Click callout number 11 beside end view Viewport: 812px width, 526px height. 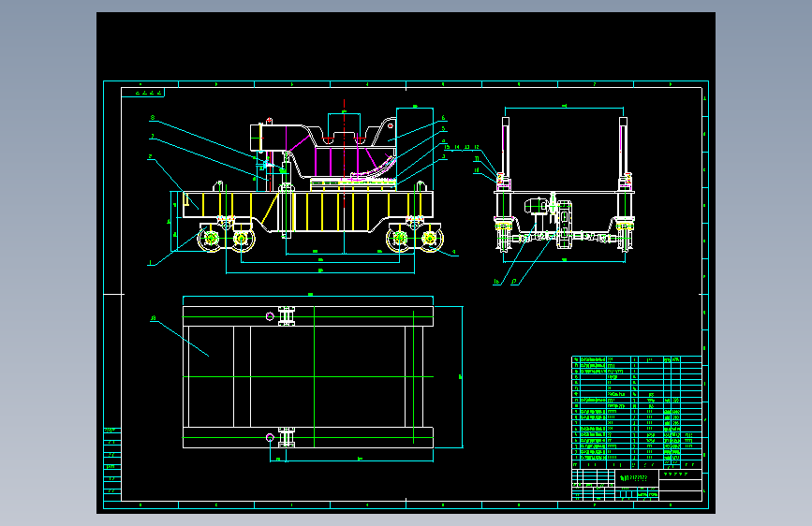click(x=477, y=159)
